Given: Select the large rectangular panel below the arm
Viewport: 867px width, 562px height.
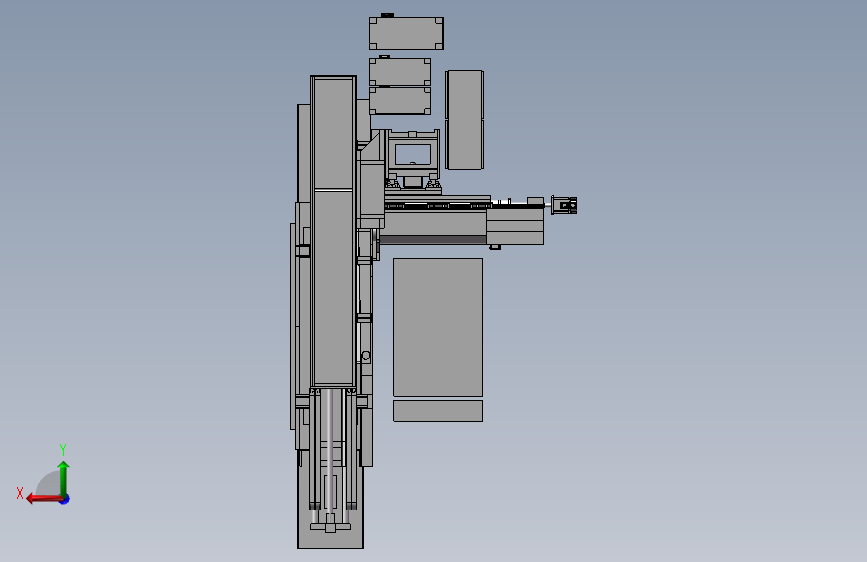Looking at the screenshot, I should [x=438, y=327].
